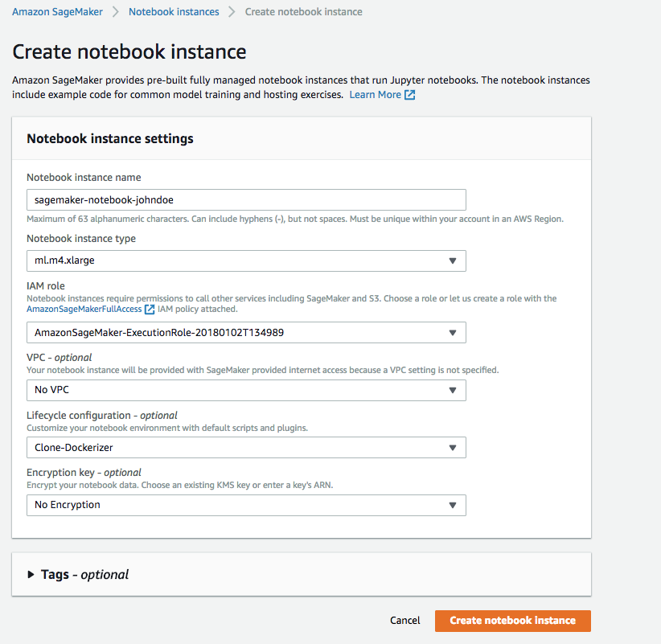
Task: Click arrow icon on No VPC selector
Action: 453,390
